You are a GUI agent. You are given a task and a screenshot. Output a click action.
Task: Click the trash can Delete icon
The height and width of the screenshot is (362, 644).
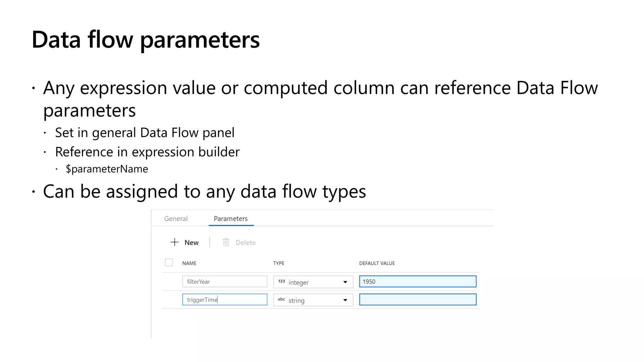pos(226,242)
